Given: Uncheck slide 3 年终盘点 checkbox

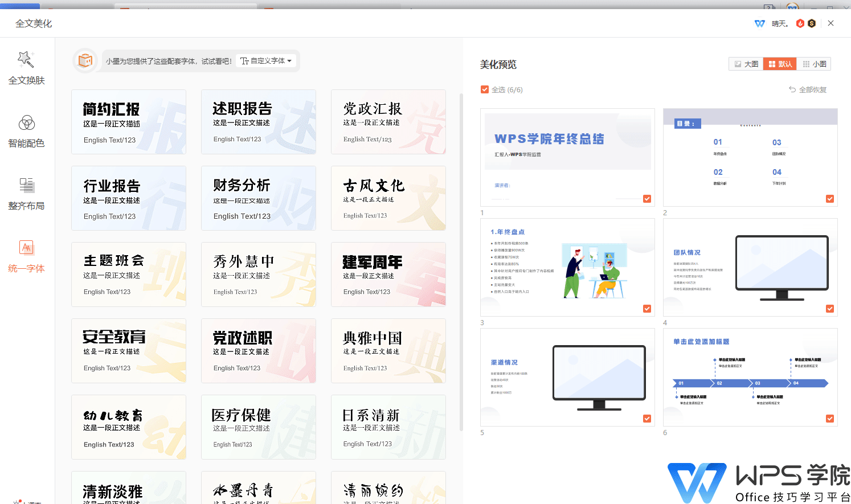Looking at the screenshot, I should point(647,309).
